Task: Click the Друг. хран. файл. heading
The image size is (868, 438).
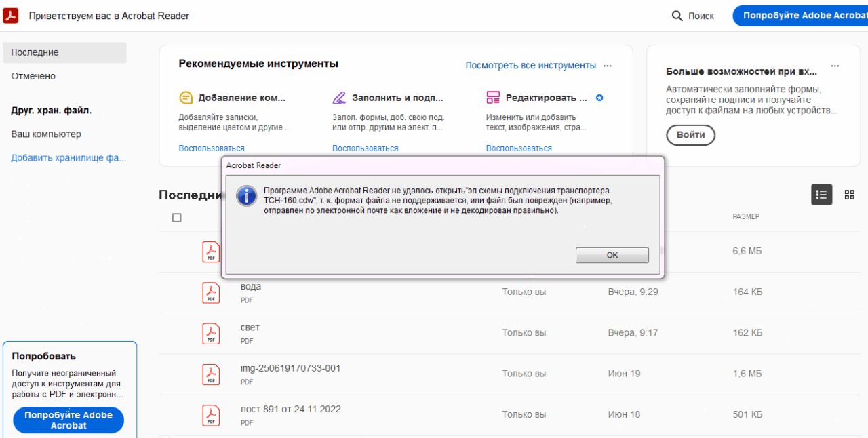Action: [52, 110]
